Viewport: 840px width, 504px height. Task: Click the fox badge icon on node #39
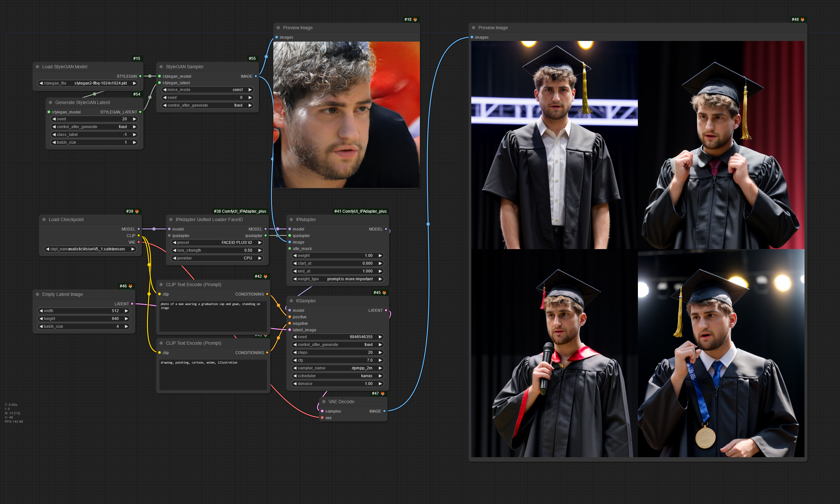137,211
